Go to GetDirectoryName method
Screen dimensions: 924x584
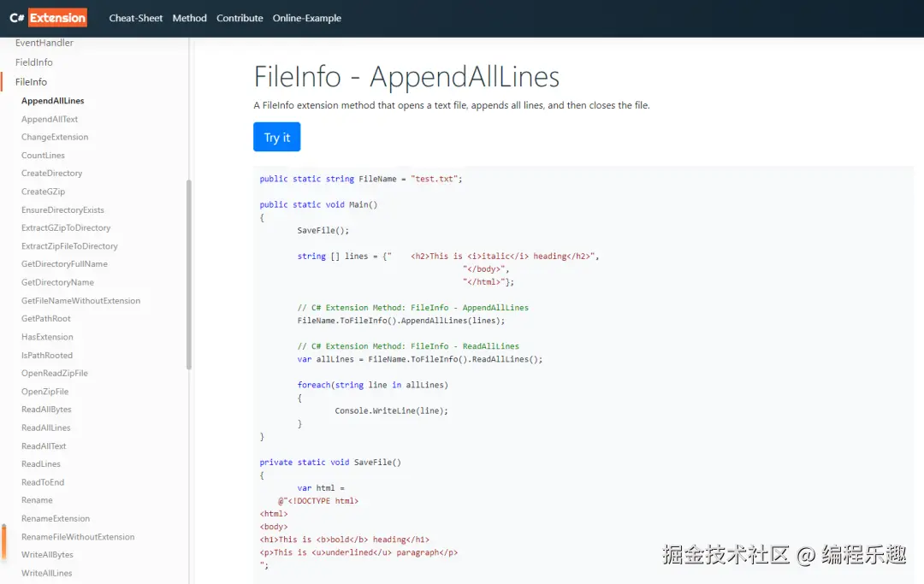[x=58, y=282]
